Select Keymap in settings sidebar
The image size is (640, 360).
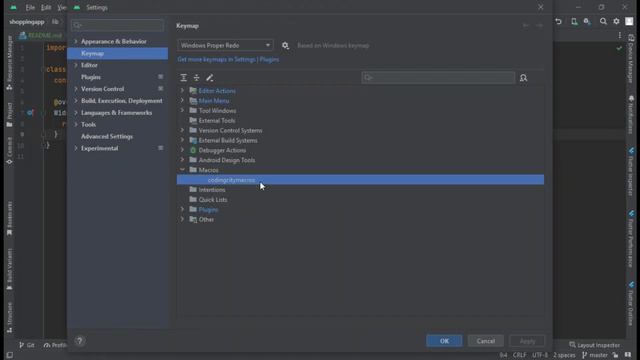pos(118,53)
